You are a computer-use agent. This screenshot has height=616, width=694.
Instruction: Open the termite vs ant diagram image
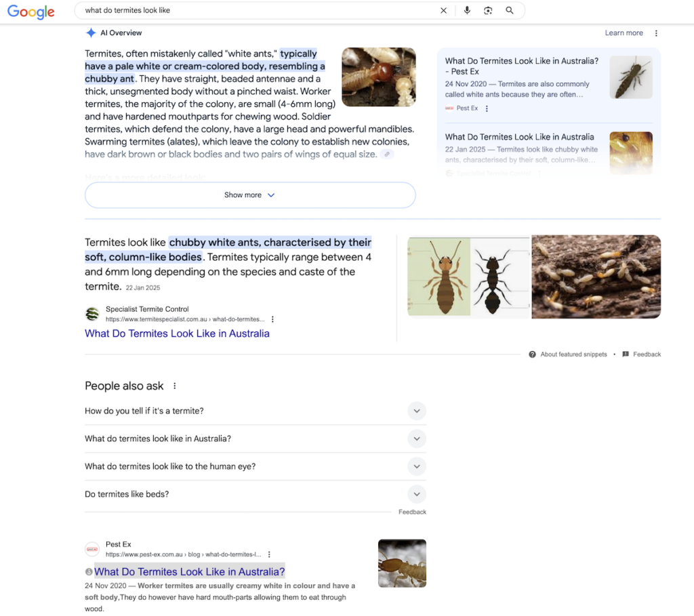tap(468, 276)
